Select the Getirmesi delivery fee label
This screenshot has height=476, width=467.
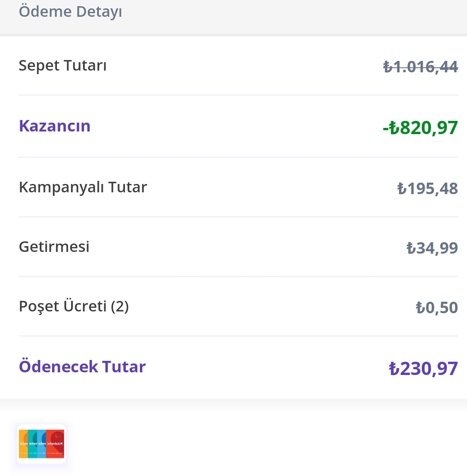(x=54, y=247)
